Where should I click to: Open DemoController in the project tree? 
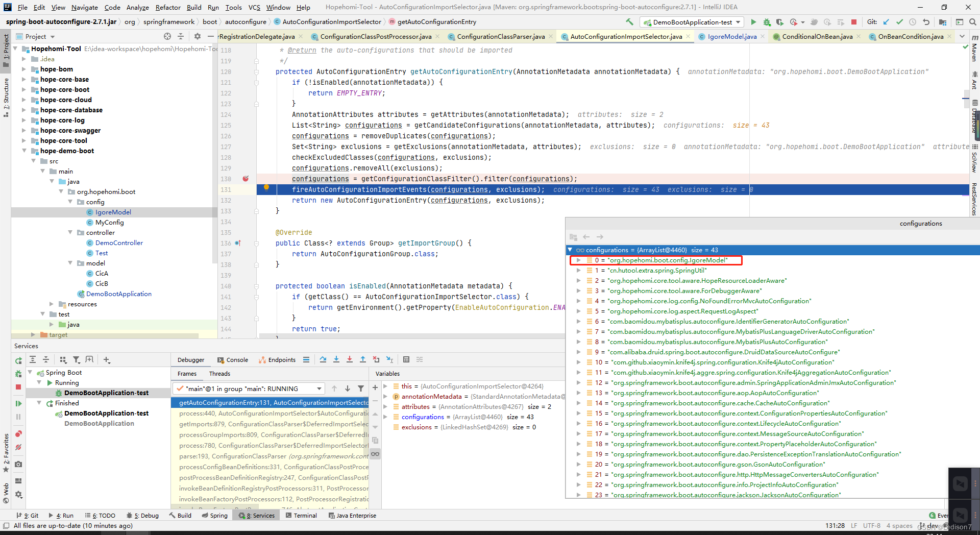[x=119, y=243]
